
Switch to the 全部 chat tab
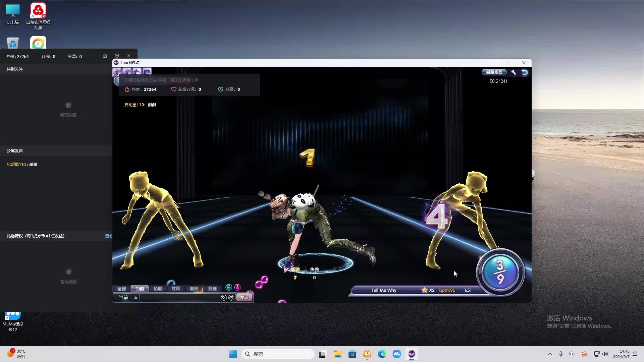tap(121, 289)
